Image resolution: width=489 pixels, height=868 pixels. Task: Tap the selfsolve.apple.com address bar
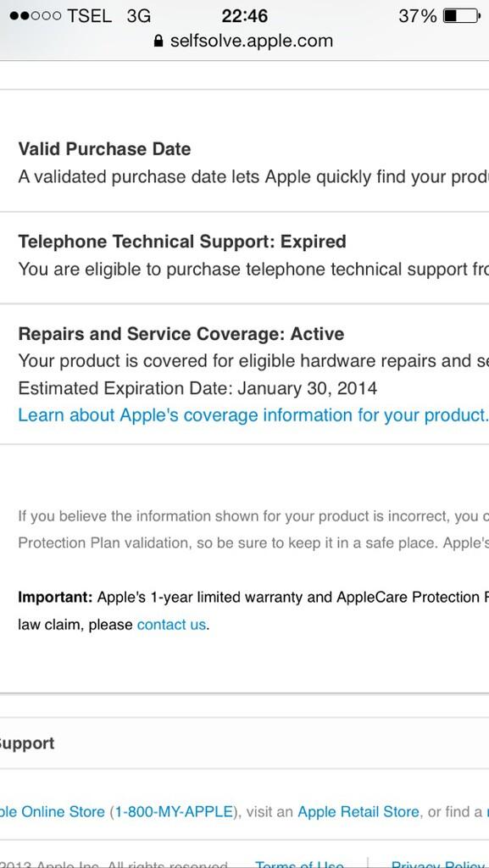(244, 41)
